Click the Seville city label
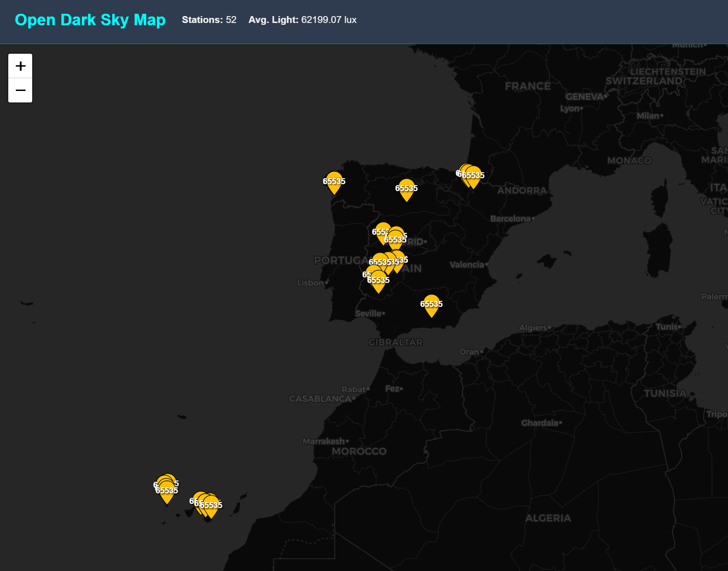The image size is (728, 571). (369, 314)
